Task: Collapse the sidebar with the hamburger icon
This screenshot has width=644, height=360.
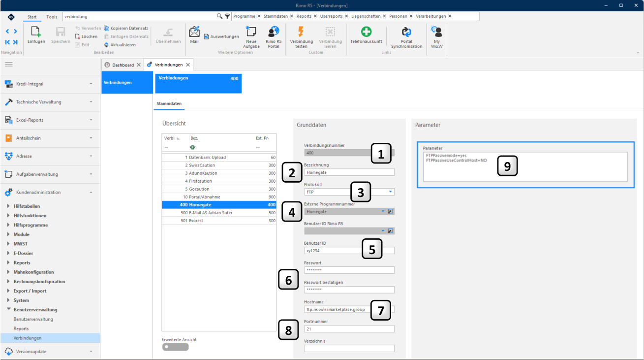Action: pyautogui.click(x=9, y=65)
